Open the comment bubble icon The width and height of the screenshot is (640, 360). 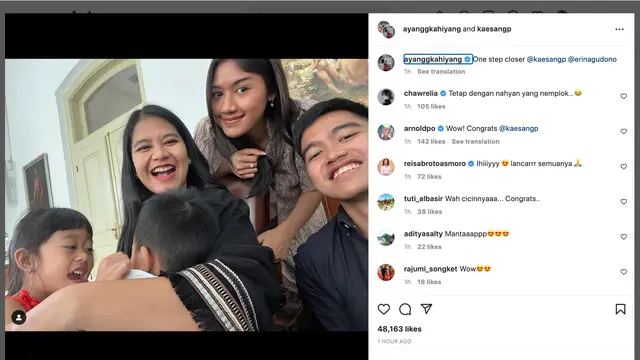coord(405,309)
